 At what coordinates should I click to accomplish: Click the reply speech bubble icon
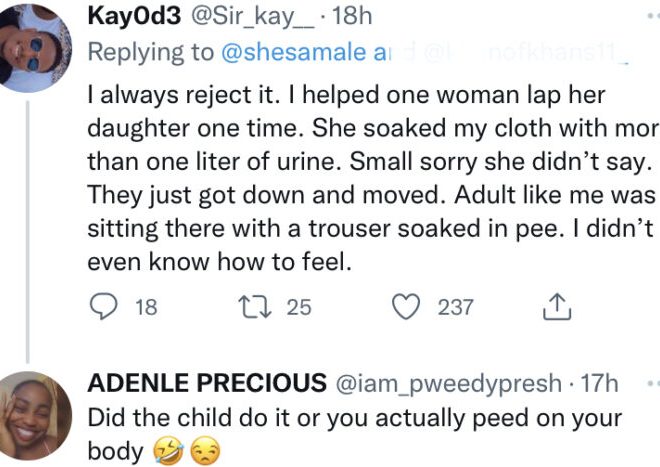pos(104,308)
